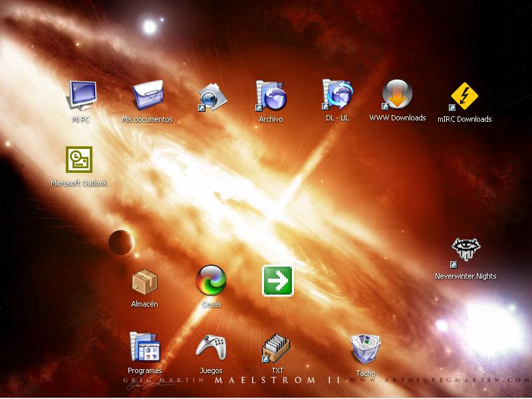Screen dimensions: 532x399
Task: Select the Juegos gamepad icon
Action: click(x=211, y=347)
